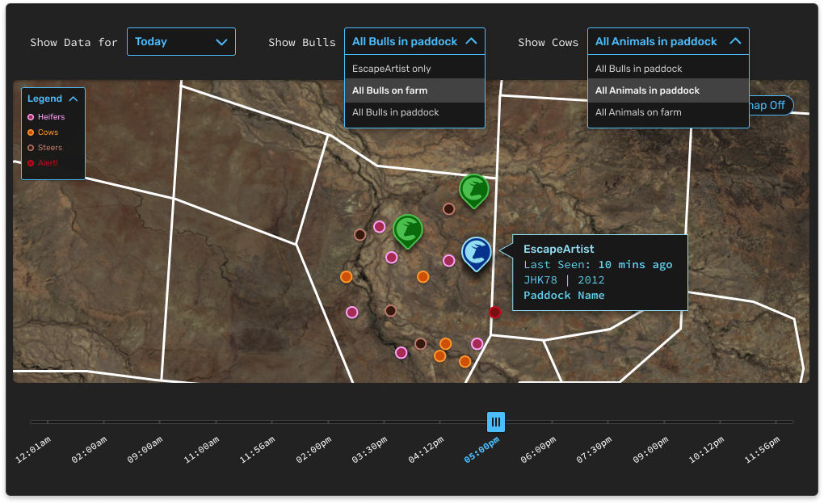824x504 pixels.
Task: Click the green bull pin near top boundary
Action: 474,191
